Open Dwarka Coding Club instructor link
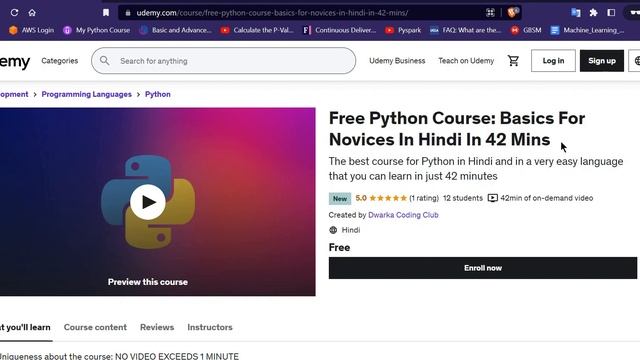640x360 pixels. pyautogui.click(x=403, y=215)
